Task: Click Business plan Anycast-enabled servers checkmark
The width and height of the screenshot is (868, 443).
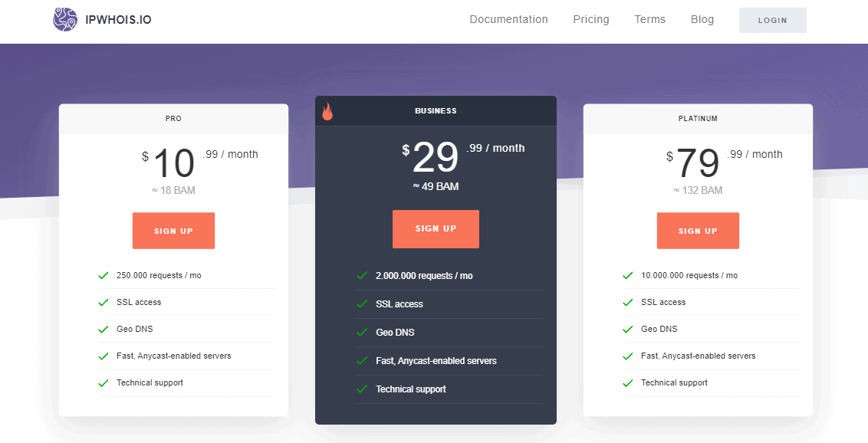Action: (362, 360)
